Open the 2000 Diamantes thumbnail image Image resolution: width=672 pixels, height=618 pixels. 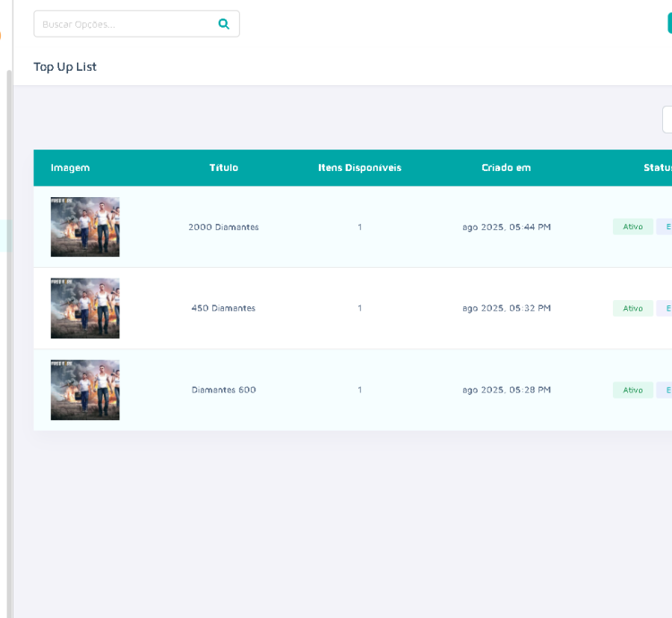(x=85, y=227)
